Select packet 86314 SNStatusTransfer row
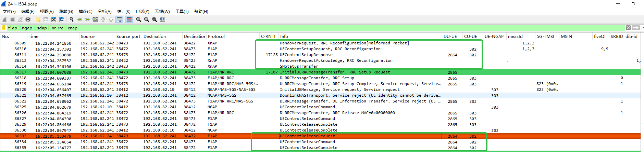The width and height of the screenshot is (644, 152). pyautogui.click(x=320, y=66)
